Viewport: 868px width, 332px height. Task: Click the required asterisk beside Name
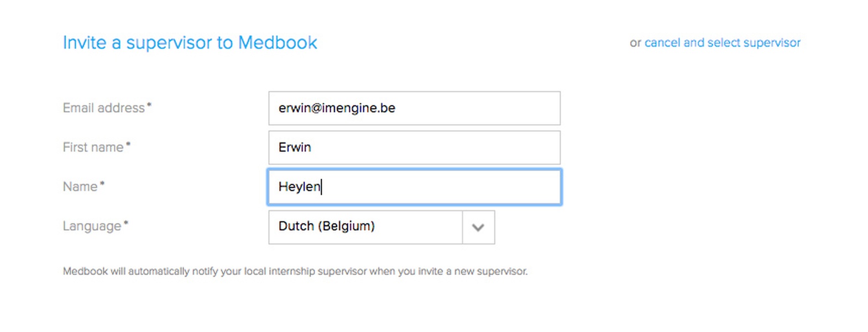[x=102, y=183]
